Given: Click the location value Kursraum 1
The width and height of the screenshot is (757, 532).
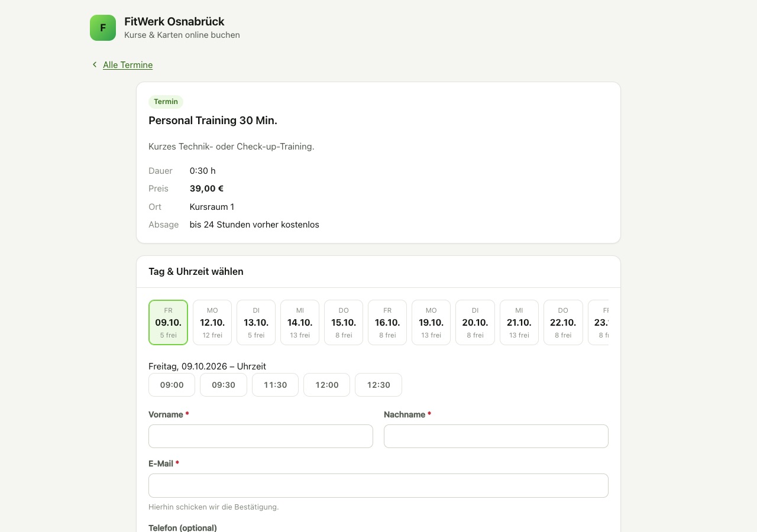Looking at the screenshot, I should [x=212, y=207].
